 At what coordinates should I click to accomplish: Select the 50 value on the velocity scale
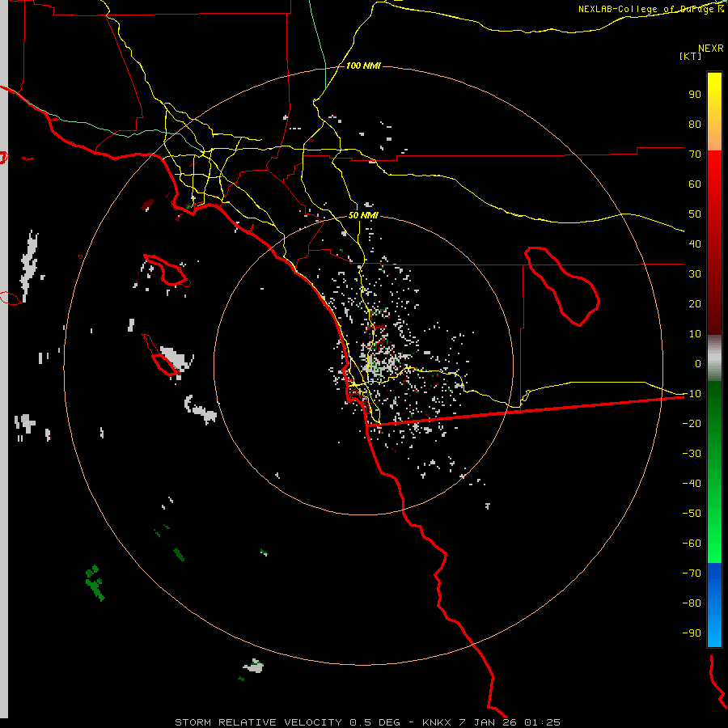(x=695, y=214)
